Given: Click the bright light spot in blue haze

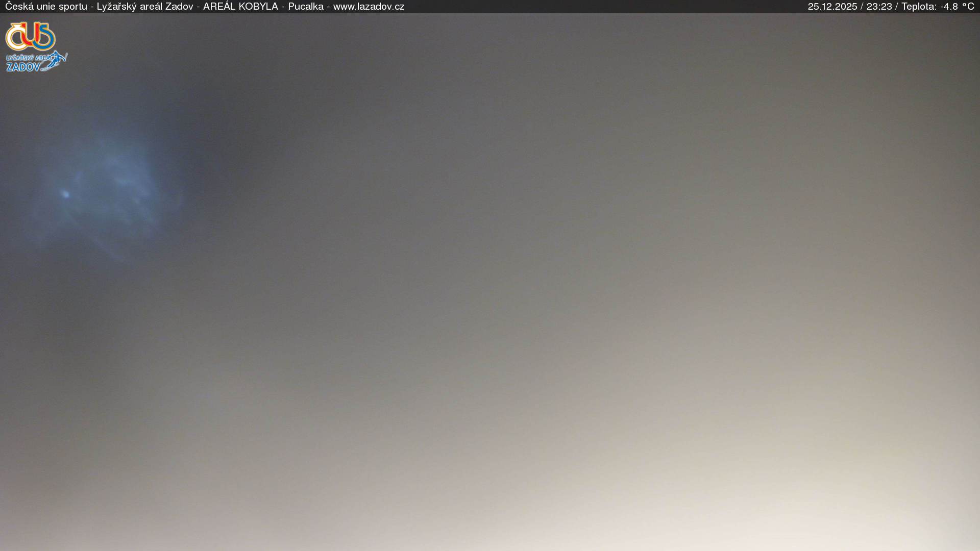Looking at the screenshot, I should pos(65,194).
